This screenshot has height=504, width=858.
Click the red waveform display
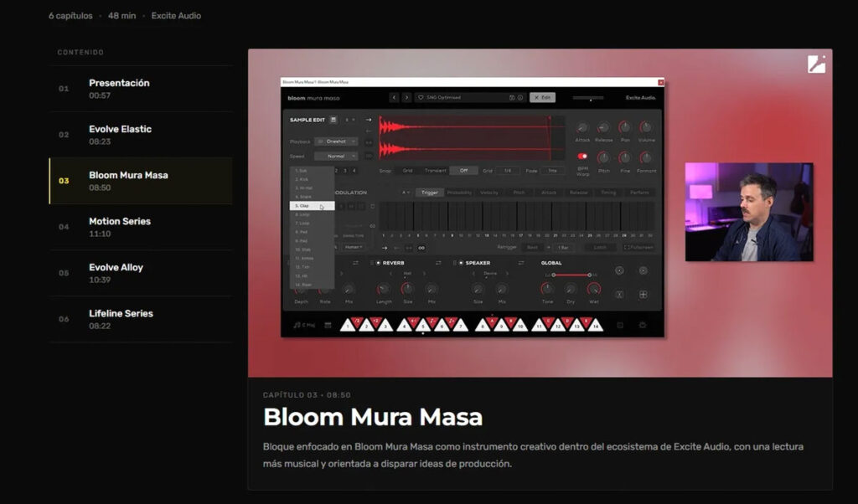pos(472,137)
